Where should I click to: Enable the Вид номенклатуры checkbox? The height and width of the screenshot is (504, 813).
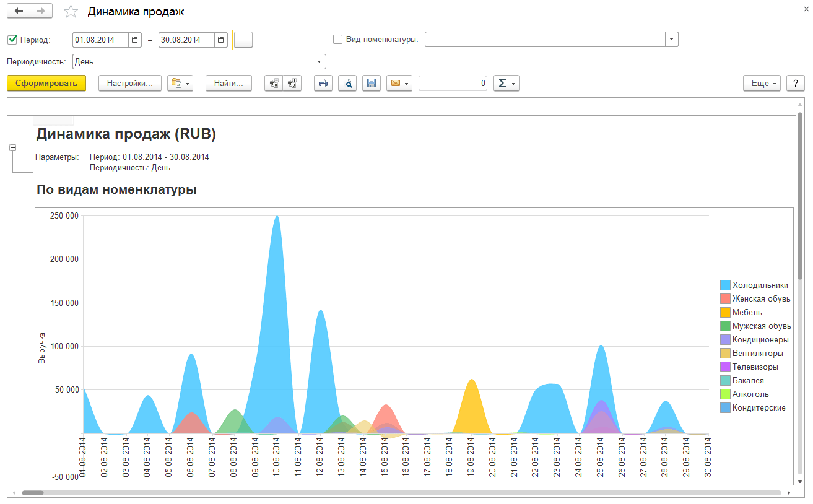(x=337, y=40)
